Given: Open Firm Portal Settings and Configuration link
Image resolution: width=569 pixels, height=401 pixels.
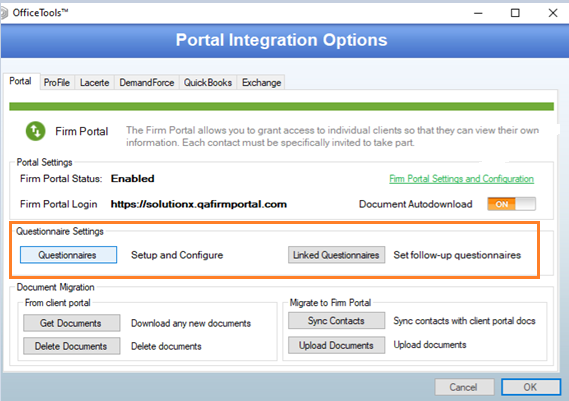Looking at the screenshot, I should [461, 179].
